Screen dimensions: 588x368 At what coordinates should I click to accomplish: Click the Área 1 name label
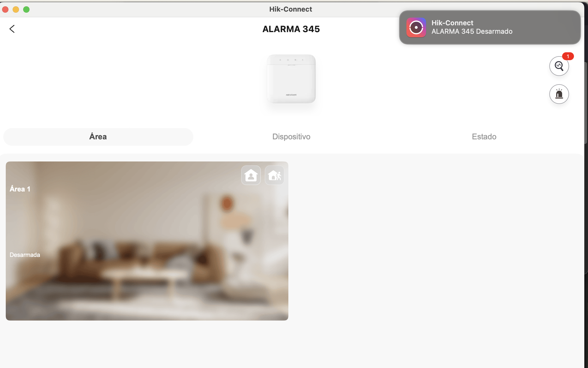pyautogui.click(x=20, y=189)
